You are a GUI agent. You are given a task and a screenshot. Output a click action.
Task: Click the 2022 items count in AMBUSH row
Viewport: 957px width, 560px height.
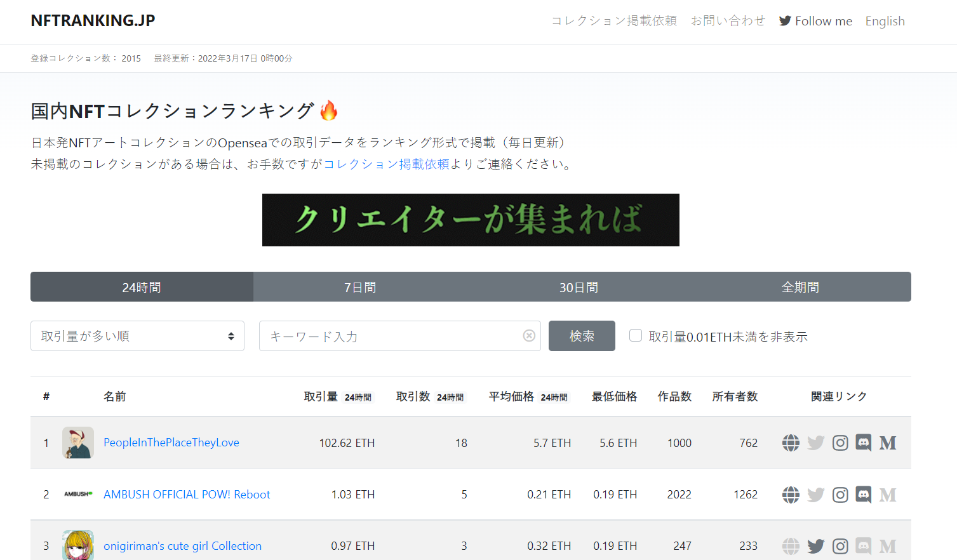[x=679, y=495]
